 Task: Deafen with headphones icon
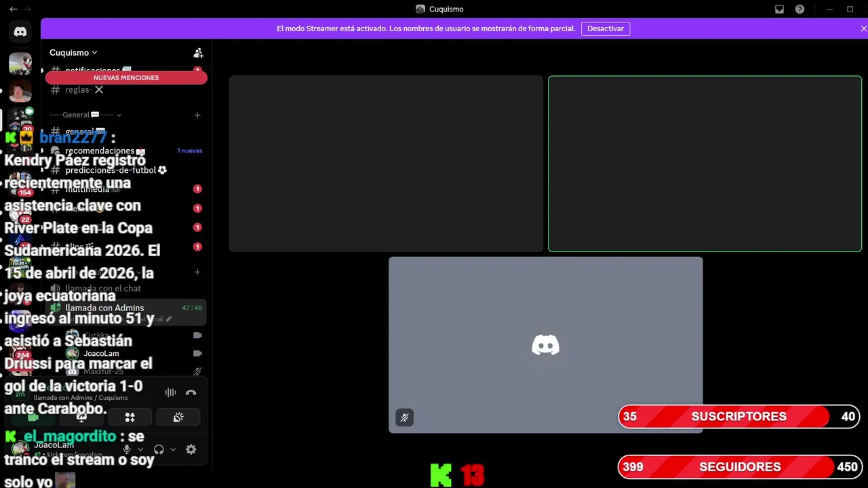tap(159, 449)
